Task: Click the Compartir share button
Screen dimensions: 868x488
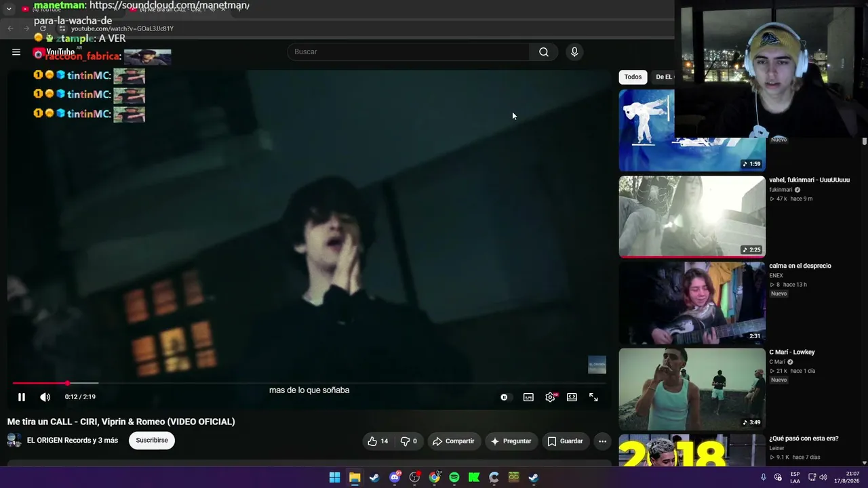Action: (x=454, y=441)
